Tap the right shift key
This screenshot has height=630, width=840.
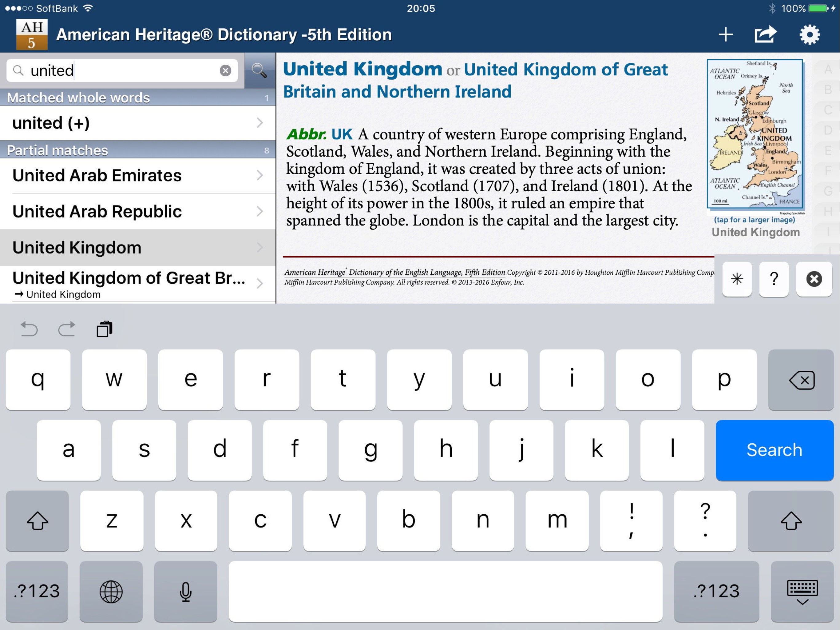coord(790,520)
